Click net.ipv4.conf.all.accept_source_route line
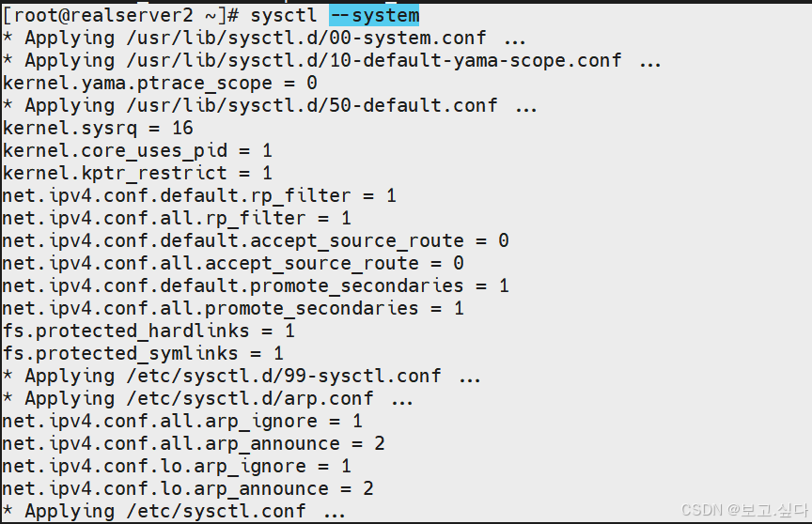812x524 pixels. pyautogui.click(x=233, y=263)
